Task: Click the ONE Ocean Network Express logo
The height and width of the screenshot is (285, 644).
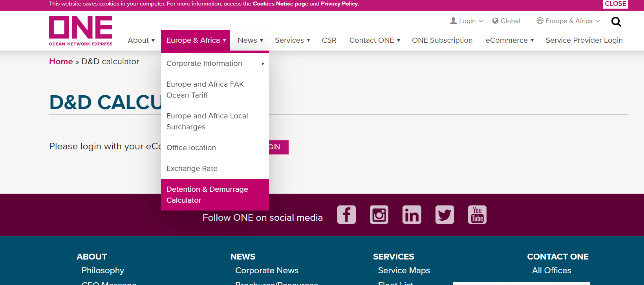Action: 81,31
